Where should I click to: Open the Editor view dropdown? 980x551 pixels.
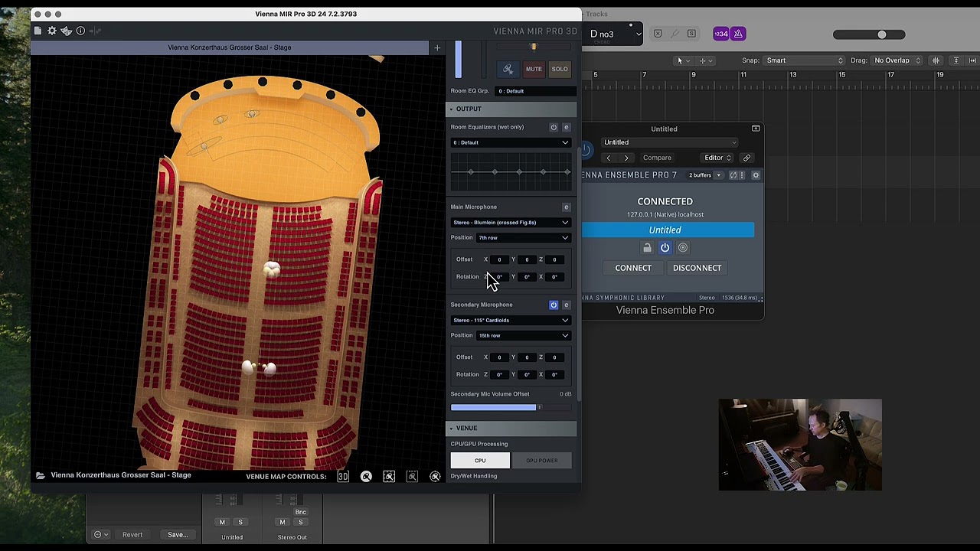pyautogui.click(x=717, y=158)
